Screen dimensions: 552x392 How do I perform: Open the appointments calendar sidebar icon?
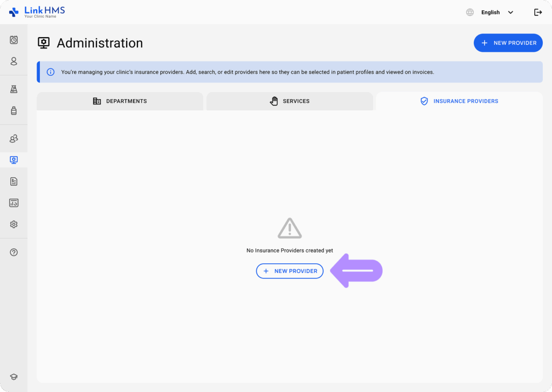click(13, 40)
